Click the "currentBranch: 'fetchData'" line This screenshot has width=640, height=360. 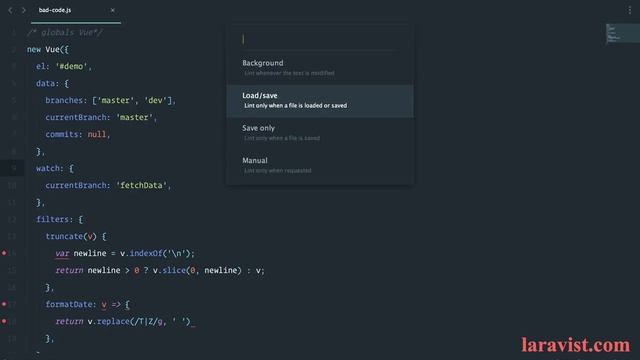pos(108,185)
